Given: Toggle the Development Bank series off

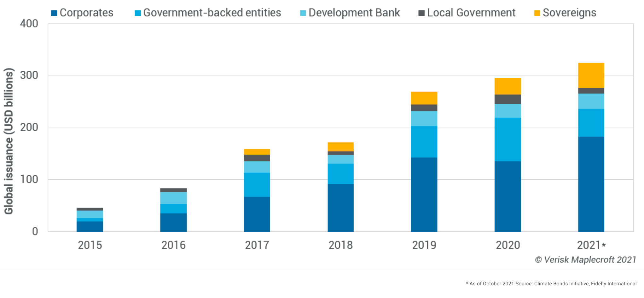Looking at the screenshot, I should (x=354, y=13).
